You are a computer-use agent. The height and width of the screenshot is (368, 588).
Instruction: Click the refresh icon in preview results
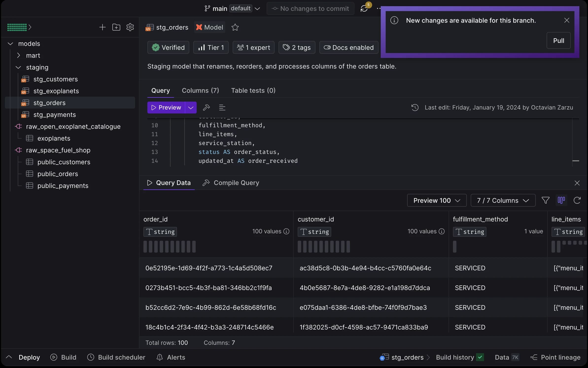(577, 200)
